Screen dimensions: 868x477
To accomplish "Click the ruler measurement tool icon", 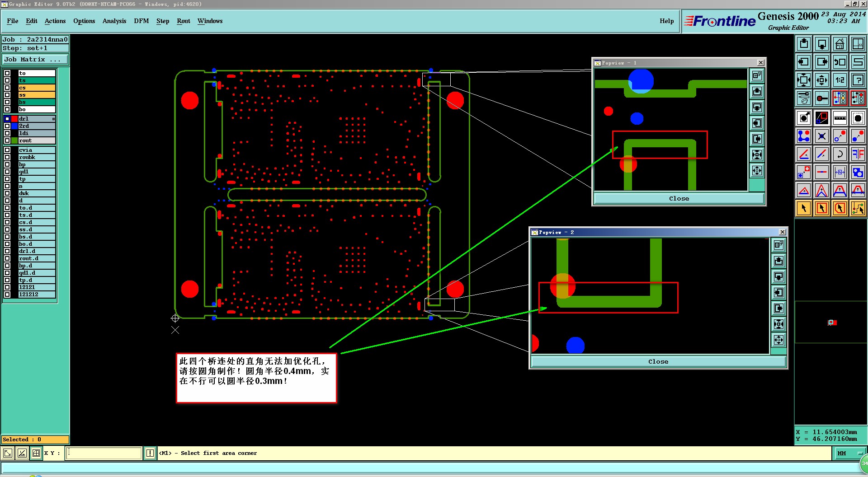I will point(840,118).
